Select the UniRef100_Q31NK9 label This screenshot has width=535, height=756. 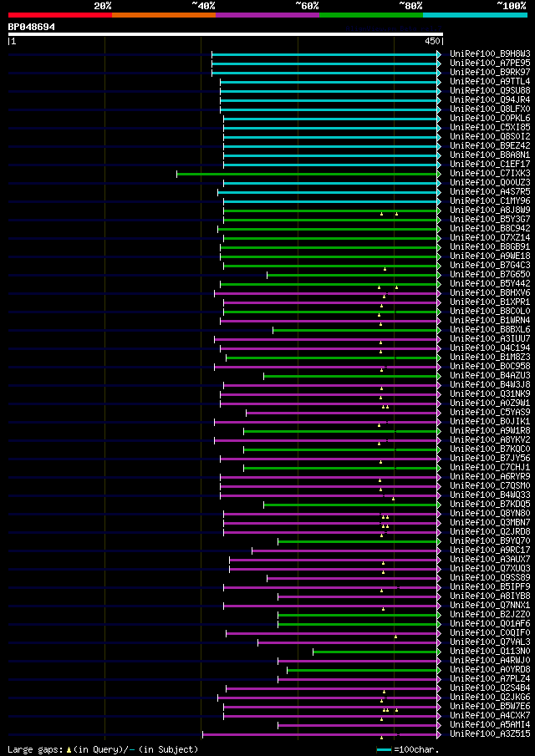pos(490,394)
